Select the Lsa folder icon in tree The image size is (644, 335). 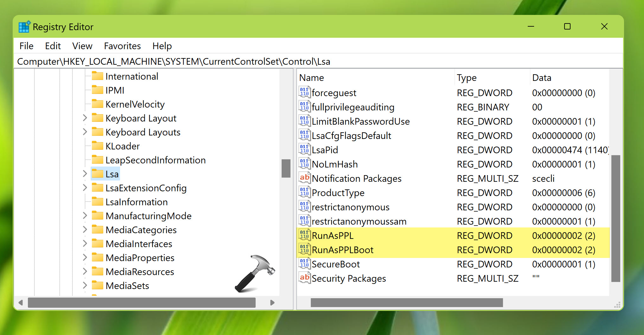tap(98, 174)
